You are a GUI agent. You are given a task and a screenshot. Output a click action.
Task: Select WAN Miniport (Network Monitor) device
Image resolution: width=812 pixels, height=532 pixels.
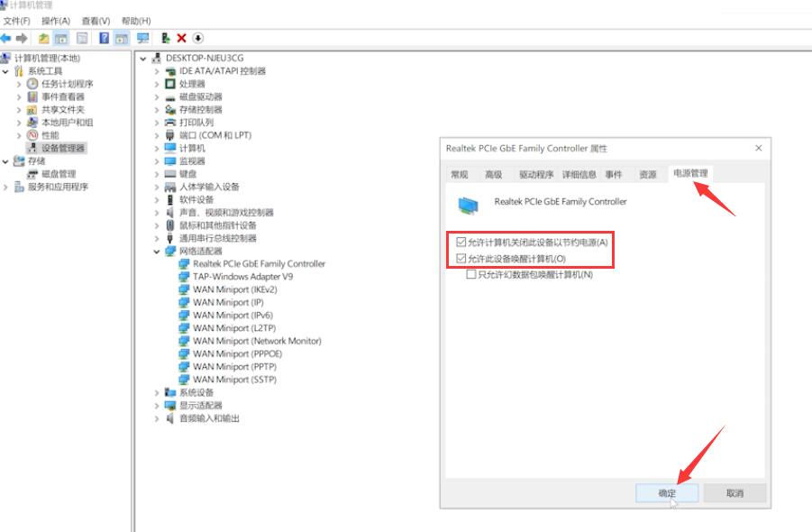(x=257, y=341)
